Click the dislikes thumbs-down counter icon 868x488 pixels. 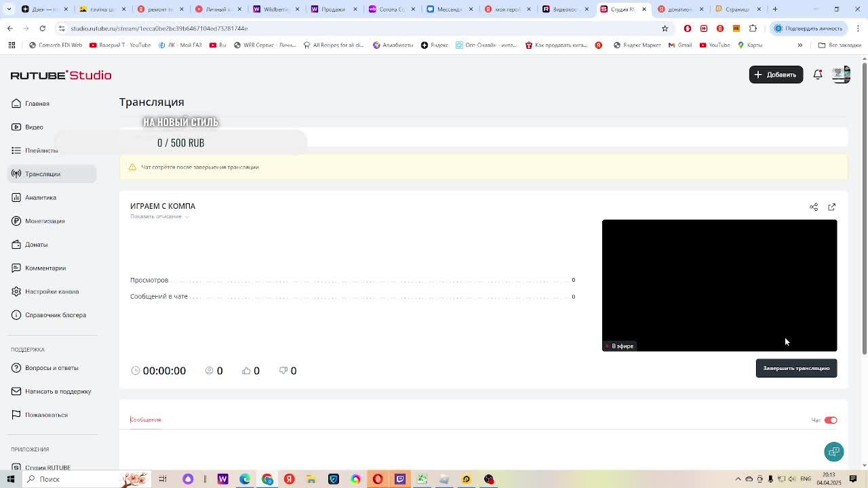tap(283, 371)
